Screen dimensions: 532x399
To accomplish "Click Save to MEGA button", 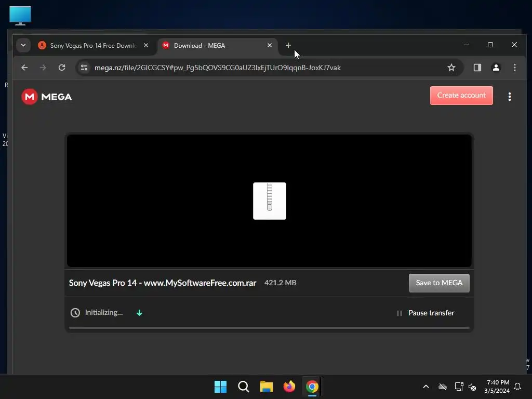I will pyautogui.click(x=439, y=283).
